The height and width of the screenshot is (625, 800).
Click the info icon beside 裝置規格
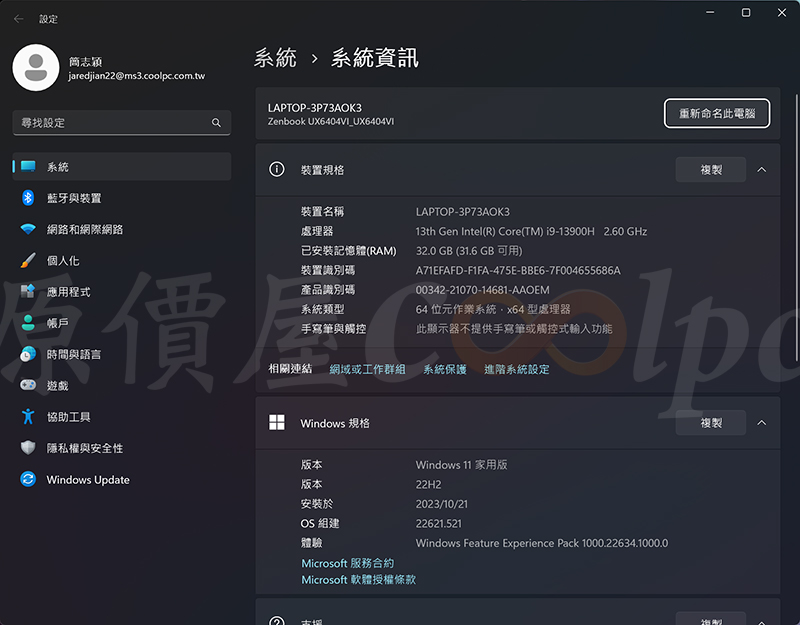[277, 169]
